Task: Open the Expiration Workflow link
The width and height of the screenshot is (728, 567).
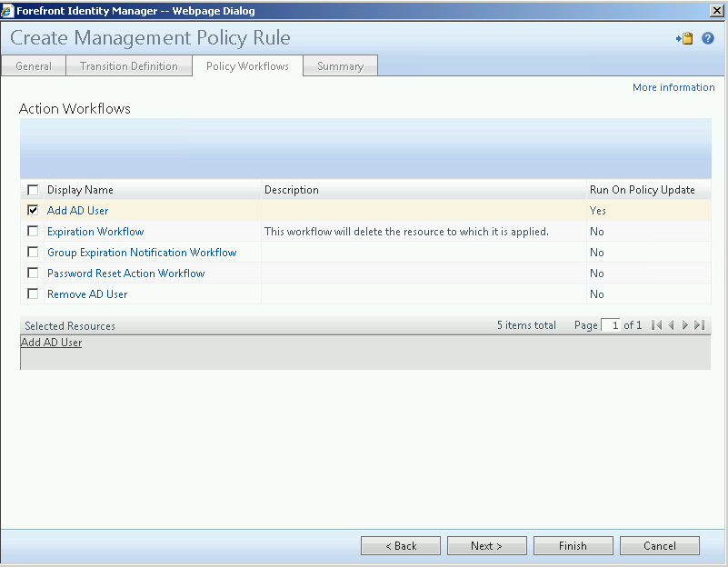Action: click(x=95, y=232)
